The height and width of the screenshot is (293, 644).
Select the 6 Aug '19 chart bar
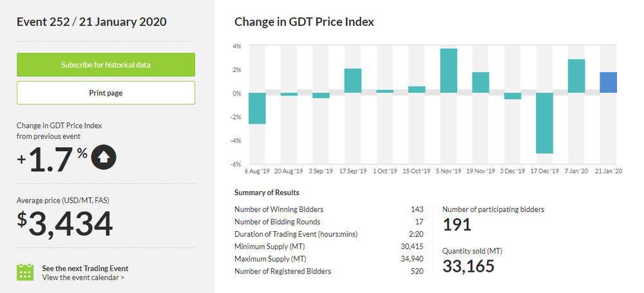pos(257,108)
